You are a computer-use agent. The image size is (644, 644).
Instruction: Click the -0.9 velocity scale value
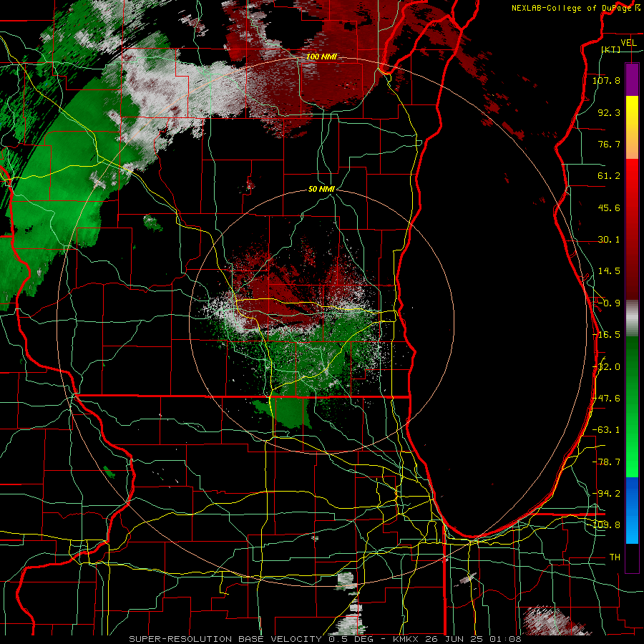point(609,303)
